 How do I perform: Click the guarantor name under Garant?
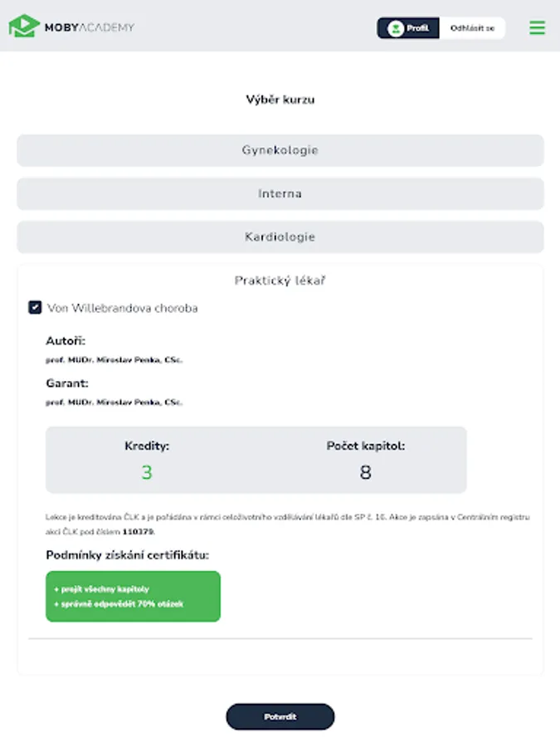click(x=114, y=402)
